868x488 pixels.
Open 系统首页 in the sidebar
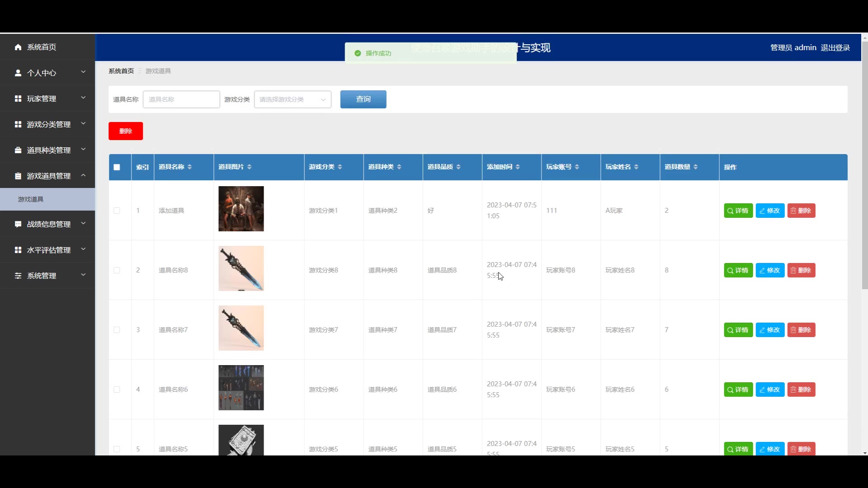[x=47, y=47]
